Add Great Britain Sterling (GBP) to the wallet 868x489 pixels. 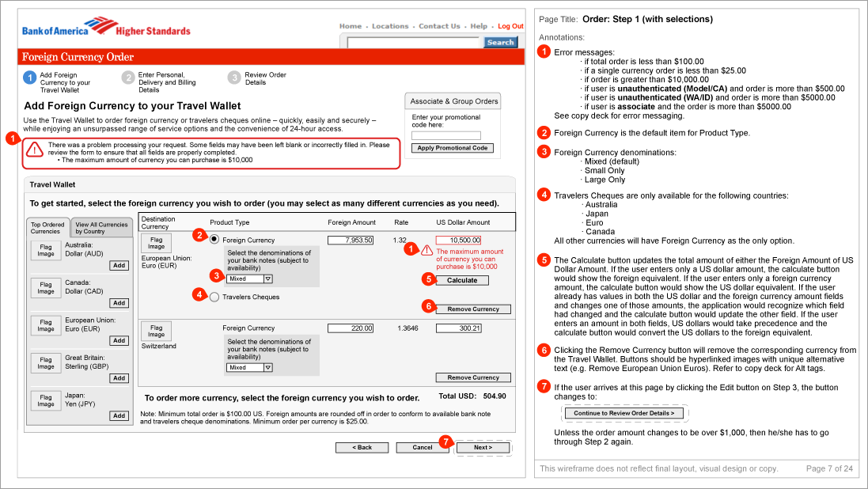[119, 378]
